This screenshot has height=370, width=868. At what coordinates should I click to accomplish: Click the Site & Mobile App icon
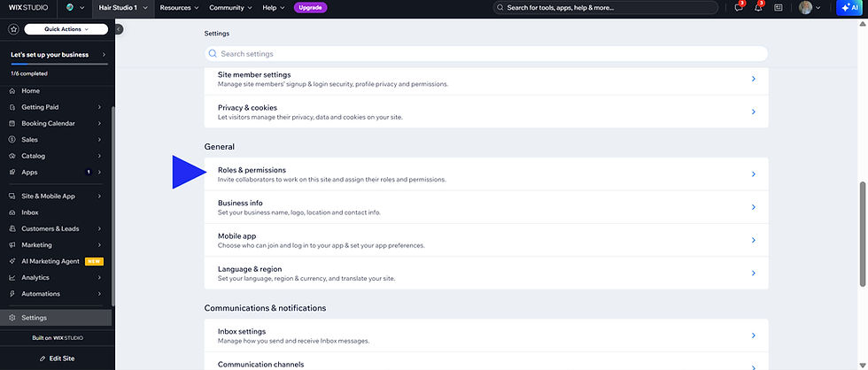[12, 197]
